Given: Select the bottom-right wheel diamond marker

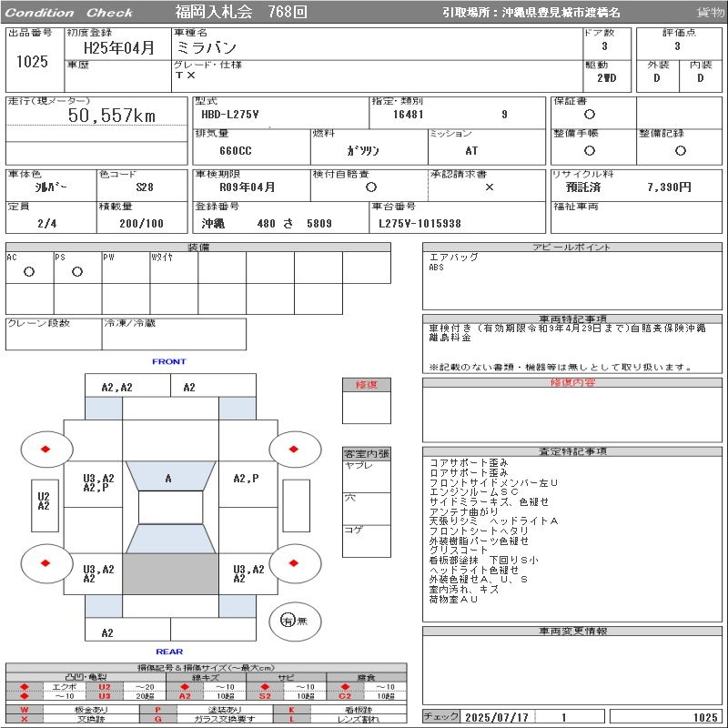Looking at the screenshot, I should pyautogui.click(x=295, y=563).
